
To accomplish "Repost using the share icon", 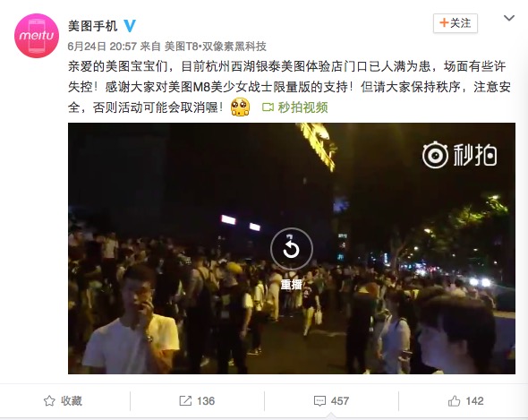I will point(185,401).
